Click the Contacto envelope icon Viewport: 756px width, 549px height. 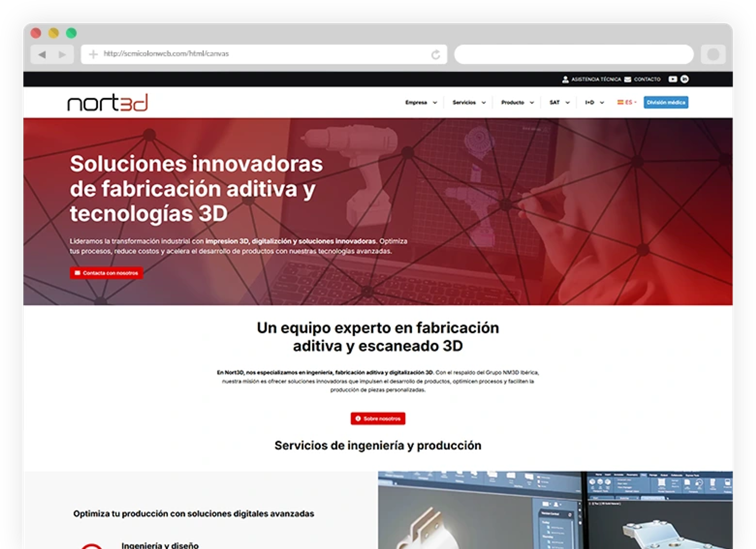pos(628,79)
